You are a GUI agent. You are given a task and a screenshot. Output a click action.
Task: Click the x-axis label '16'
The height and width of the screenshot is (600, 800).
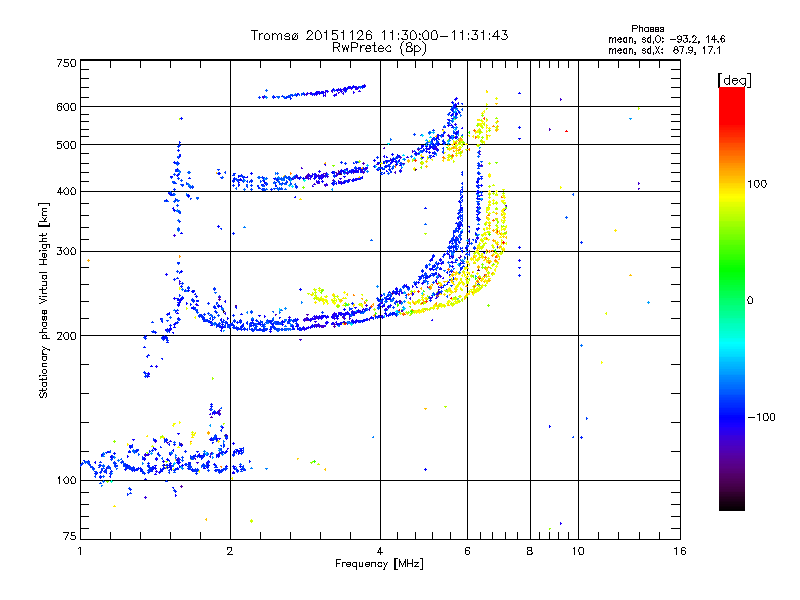coord(680,551)
